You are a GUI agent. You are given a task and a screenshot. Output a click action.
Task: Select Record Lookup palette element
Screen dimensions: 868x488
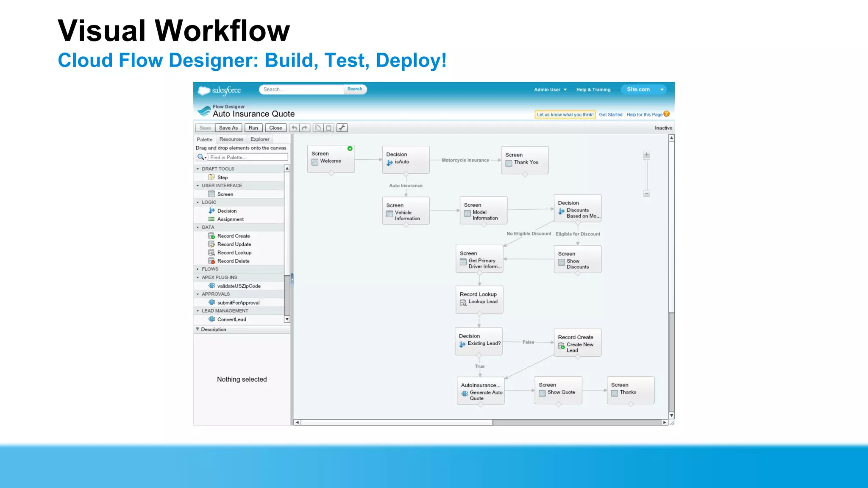pos(234,252)
